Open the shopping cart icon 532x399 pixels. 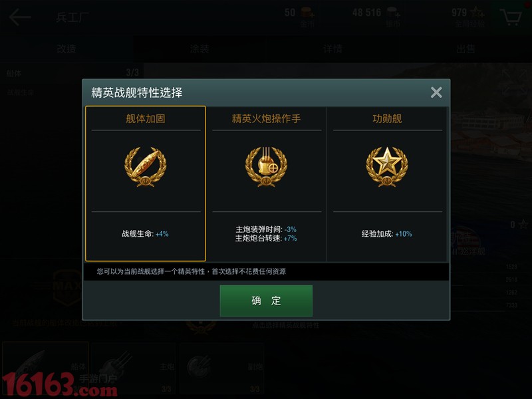pyautogui.click(x=511, y=17)
